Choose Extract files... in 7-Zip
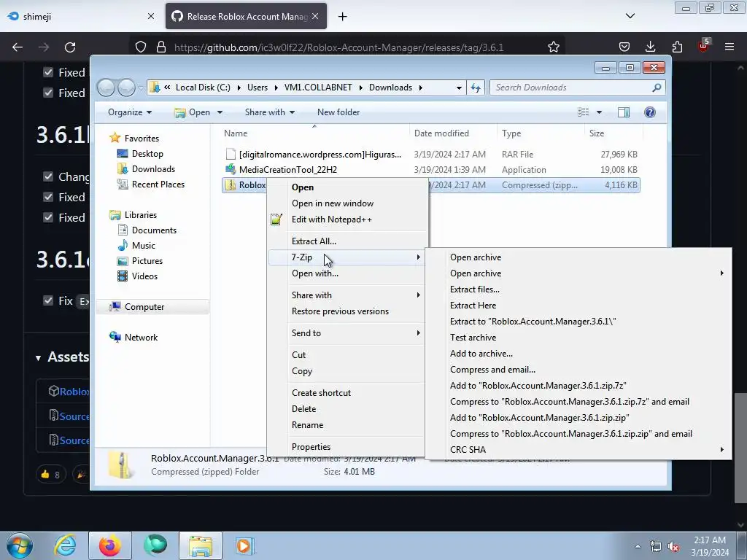This screenshot has height=560, width=747. click(x=474, y=289)
